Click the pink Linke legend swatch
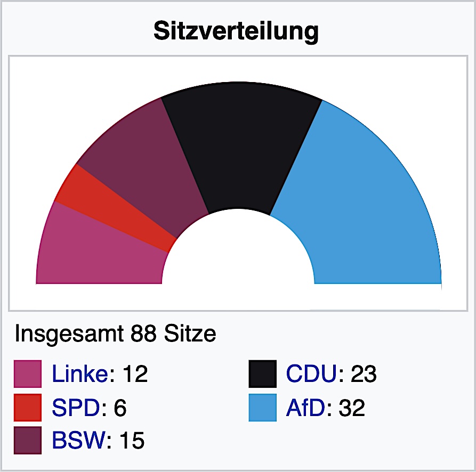Screen dimensions: 476x472 pyautogui.click(x=28, y=375)
